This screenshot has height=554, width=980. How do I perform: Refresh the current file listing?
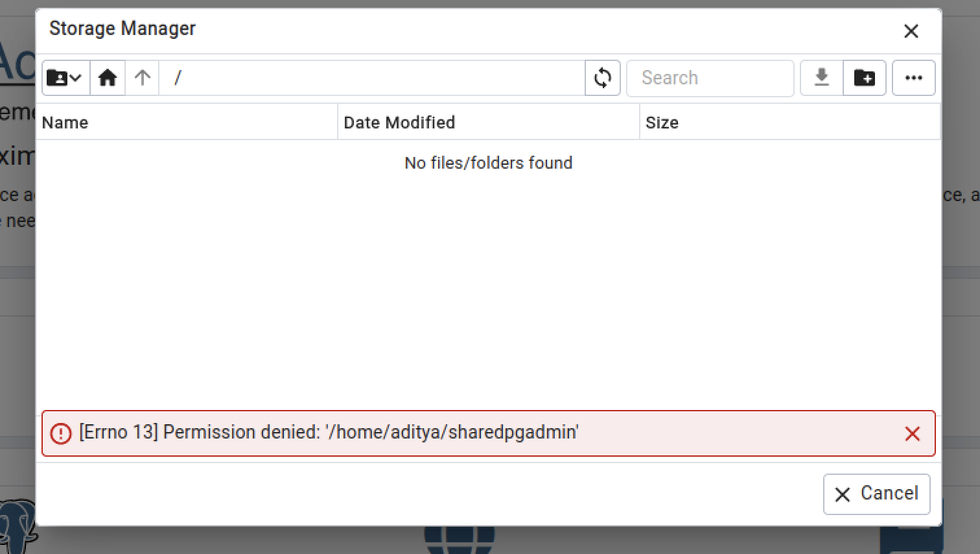click(x=602, y=77)
